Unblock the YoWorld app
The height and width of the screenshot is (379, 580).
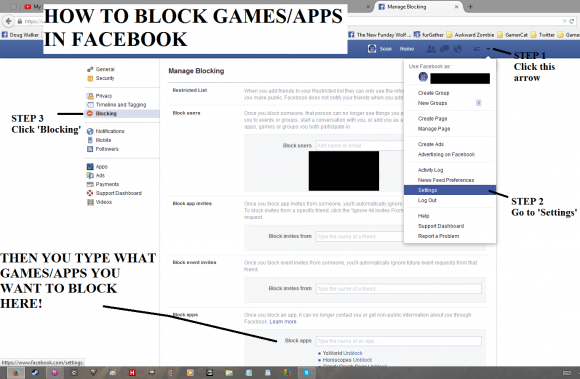(353, 353)
